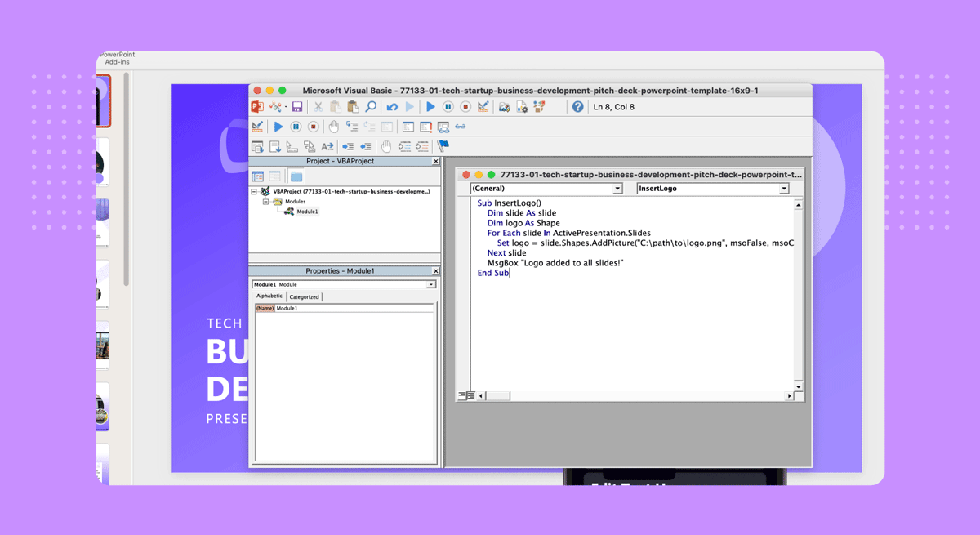Open Visual Basic Help question mark icon
The width and height of the screenshot is (980, 535).
[578, 107]
